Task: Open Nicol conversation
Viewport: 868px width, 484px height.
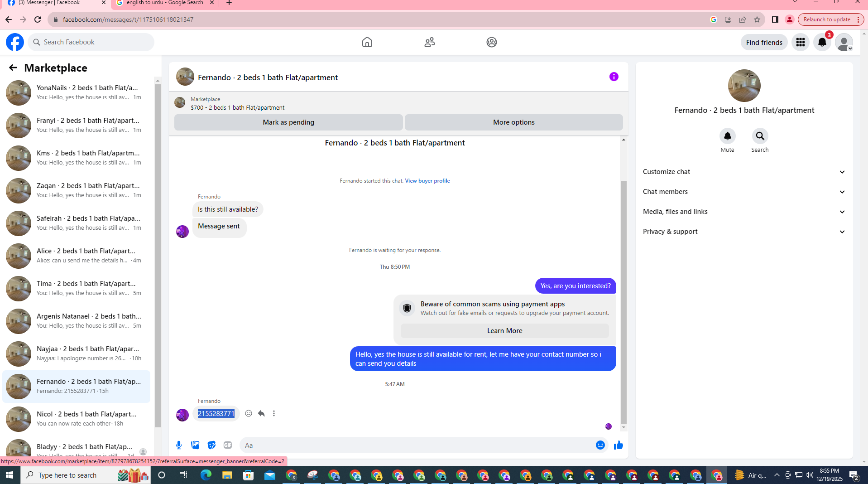Action: 76,419
